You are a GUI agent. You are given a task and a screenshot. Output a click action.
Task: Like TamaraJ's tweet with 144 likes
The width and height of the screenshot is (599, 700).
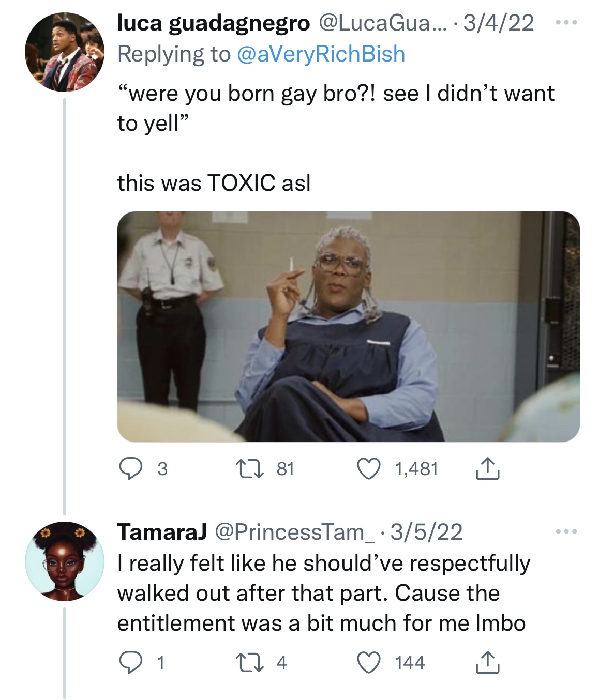(369, 663)
